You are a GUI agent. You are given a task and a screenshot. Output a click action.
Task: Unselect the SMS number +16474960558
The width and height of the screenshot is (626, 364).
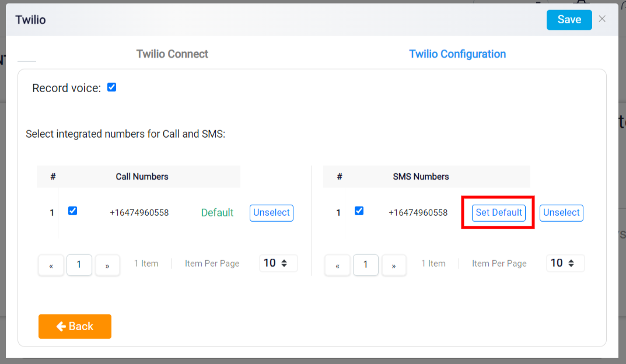561,213
